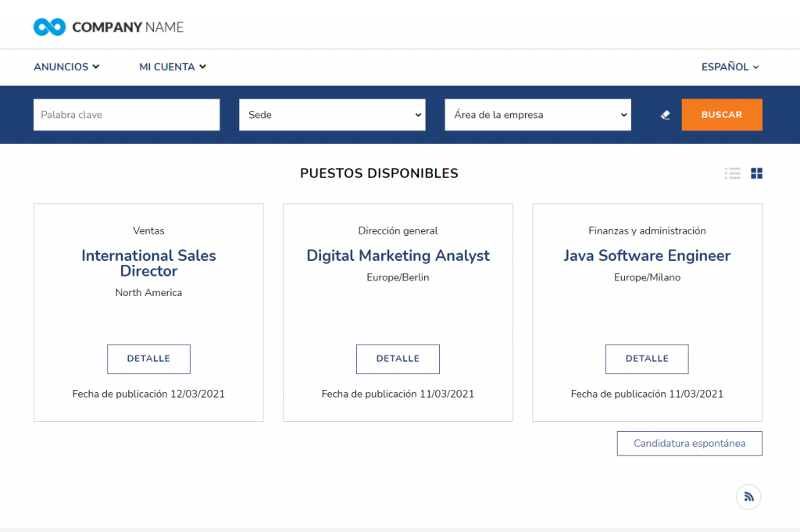Click the Candidatura espontánea button
800x532 pixels.
689,443
